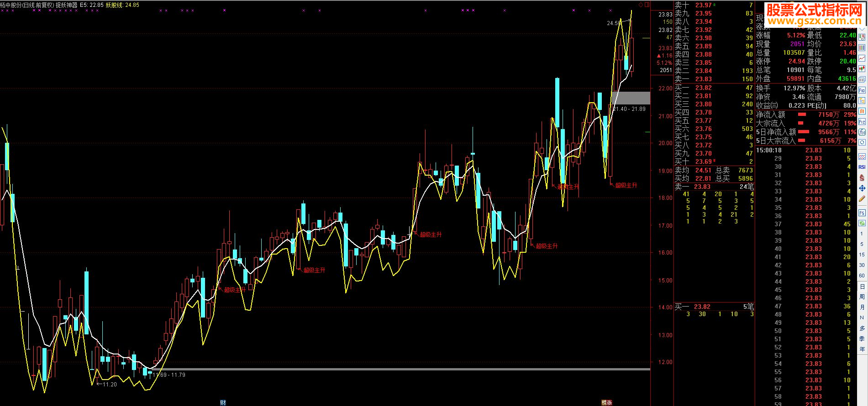Select the pencil drawing tool
Viewport: 868px width, 406px height.
pos(862,198)
